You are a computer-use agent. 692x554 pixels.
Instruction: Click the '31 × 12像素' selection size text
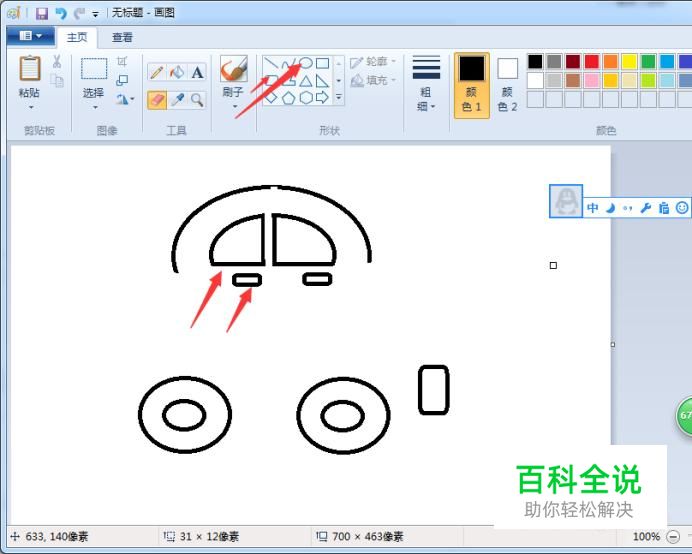tap(209, 537)
